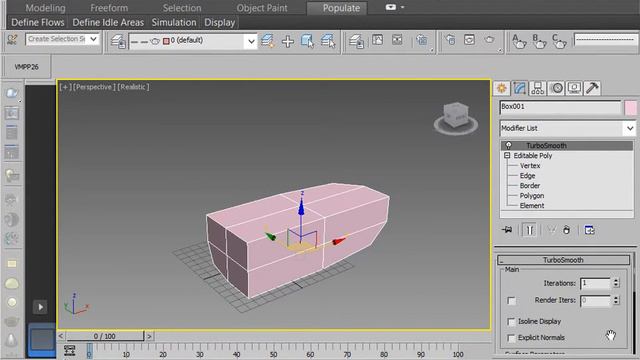This screenshot has width=640, height=360.
Task: Open ribbon options dropdown arrow beside Populate
Action: [402, 7]
